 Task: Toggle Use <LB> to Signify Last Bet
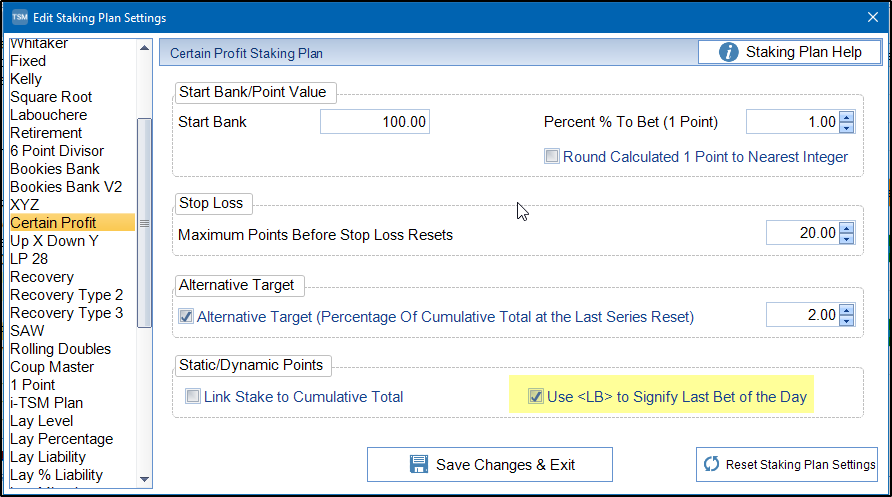[x=536, y=397]
